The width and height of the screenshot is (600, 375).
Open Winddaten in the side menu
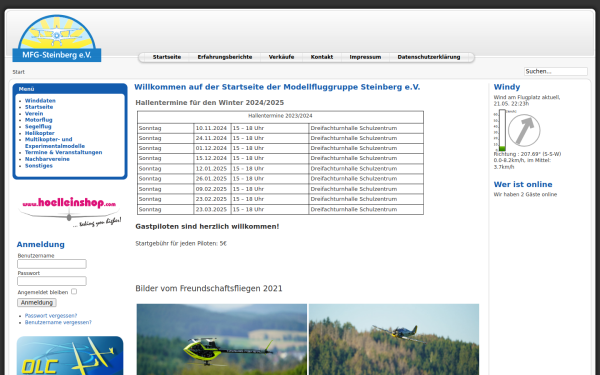[40, 101]
